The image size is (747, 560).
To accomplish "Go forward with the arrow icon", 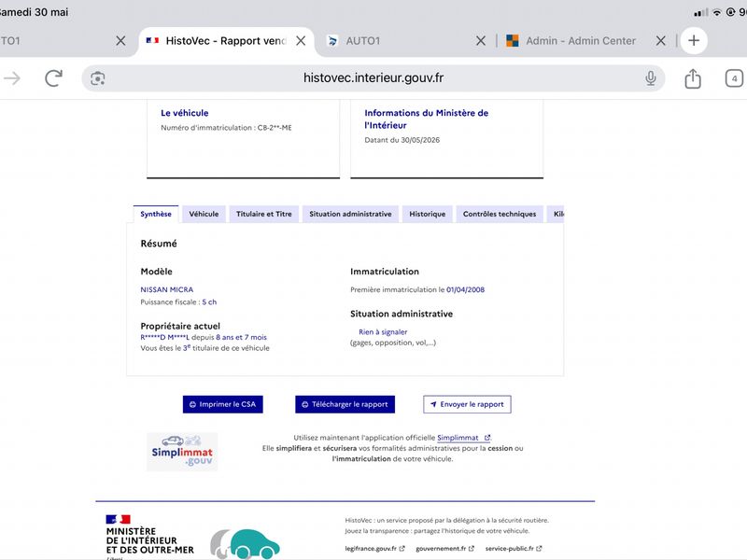I will pos(12,78).
